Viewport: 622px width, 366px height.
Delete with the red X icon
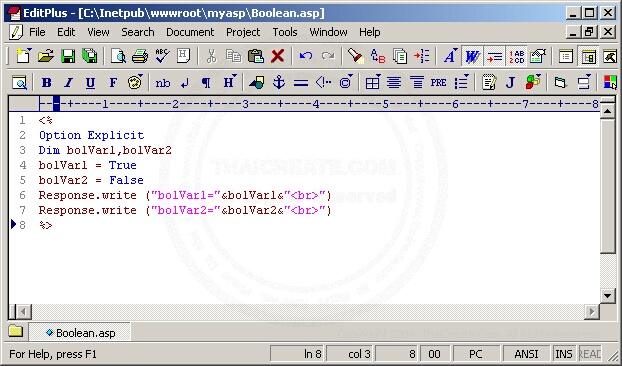tap(277, 56)
